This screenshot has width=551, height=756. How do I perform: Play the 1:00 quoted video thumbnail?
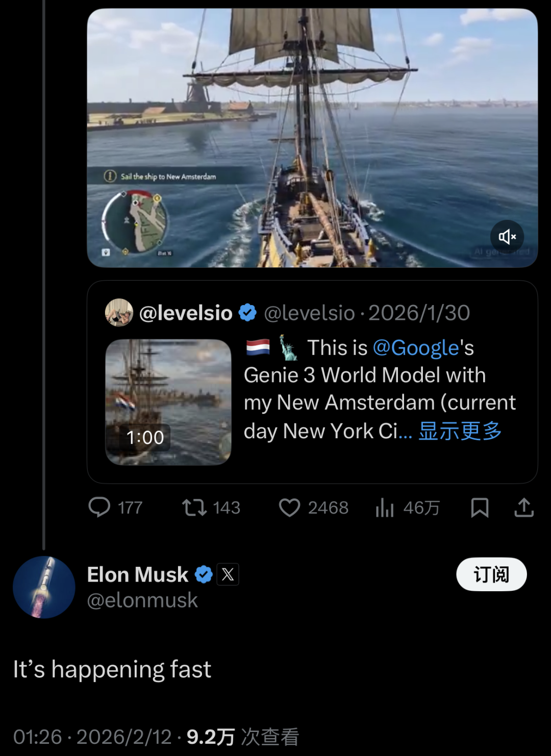click(168, 402)
